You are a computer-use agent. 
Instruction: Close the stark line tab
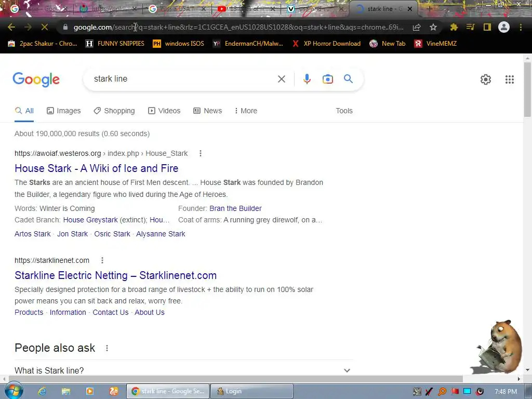(x=410, y=9)
